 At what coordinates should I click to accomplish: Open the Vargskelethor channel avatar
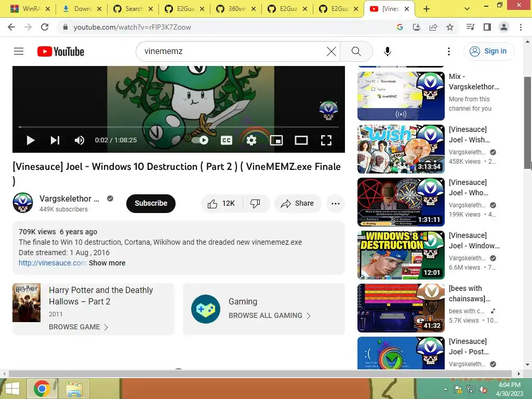(23, 203)
